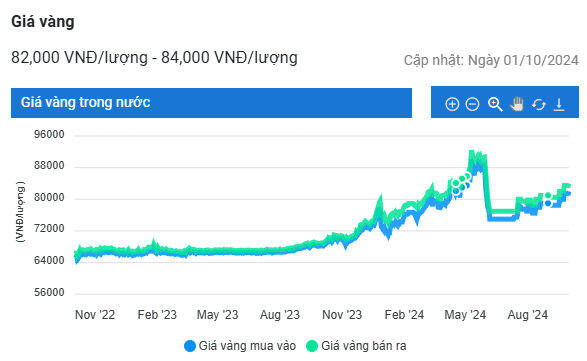Click the zoom in plus icon
Screen dimensions: 587x361
(452, 104)
